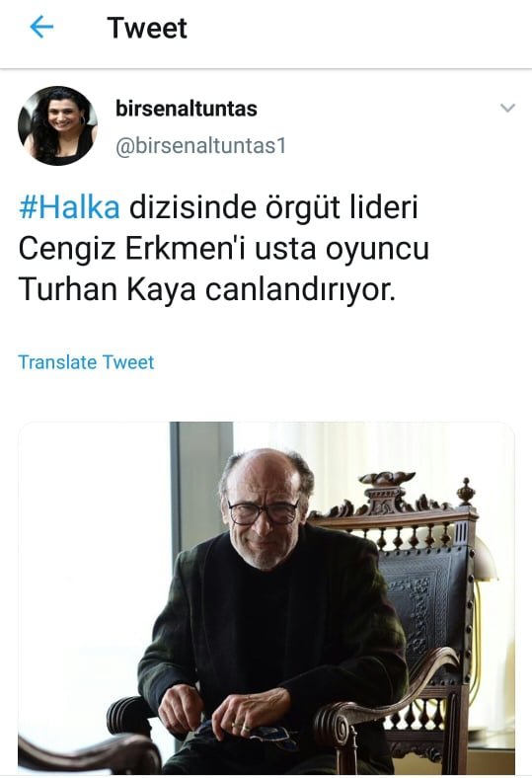
Task: Tap the Tweet header title
Action: 147,28
